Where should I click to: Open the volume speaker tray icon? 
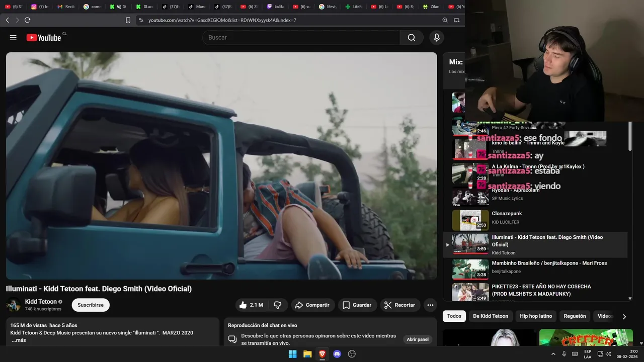pos(608,354)
